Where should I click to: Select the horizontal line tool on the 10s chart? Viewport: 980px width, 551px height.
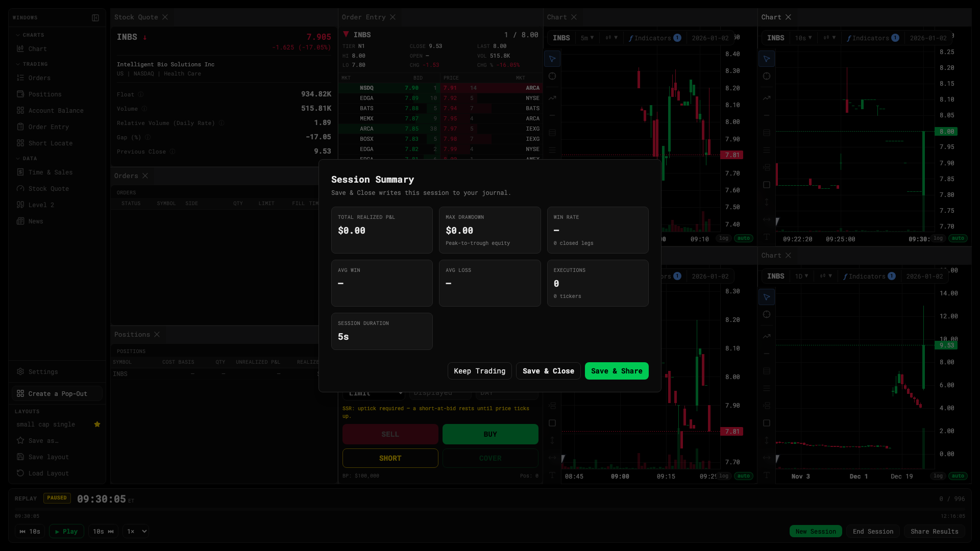pos(767,115)
